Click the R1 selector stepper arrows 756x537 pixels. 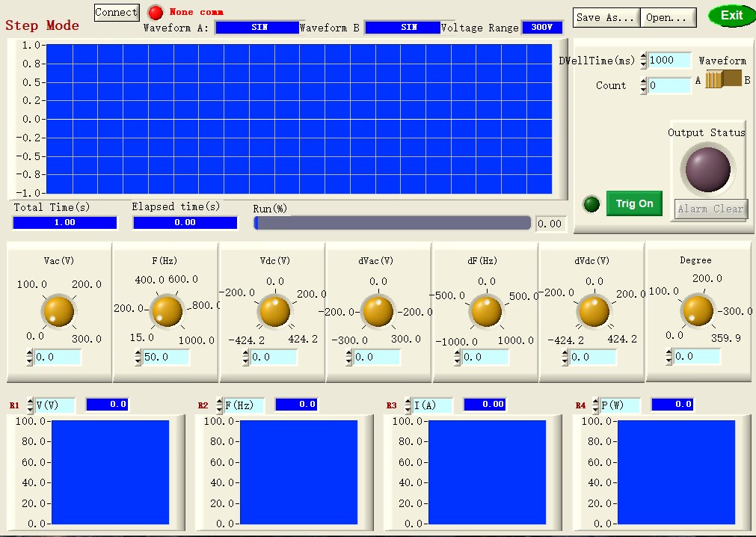tap(31, 405)
